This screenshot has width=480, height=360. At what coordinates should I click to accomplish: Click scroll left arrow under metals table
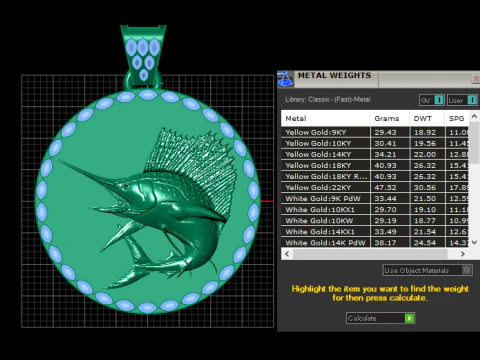[287, 254]
